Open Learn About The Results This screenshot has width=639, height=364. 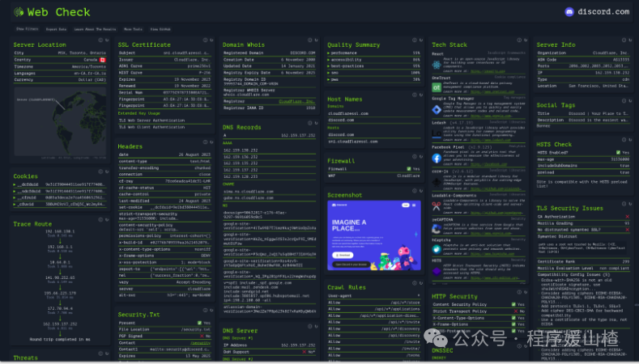95,29
